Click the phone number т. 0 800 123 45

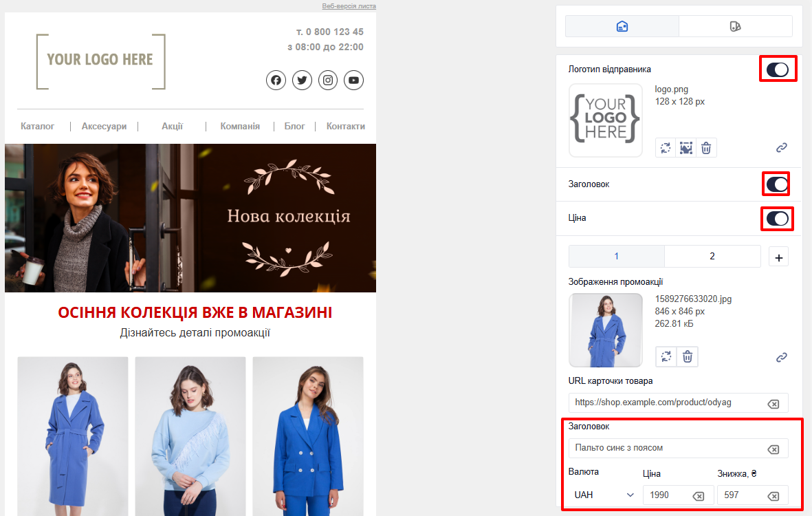click(x=330, y=32)
